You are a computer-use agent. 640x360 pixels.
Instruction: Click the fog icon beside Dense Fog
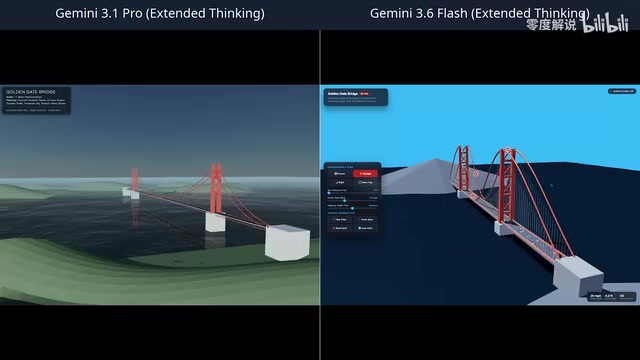tap(359, 182)
